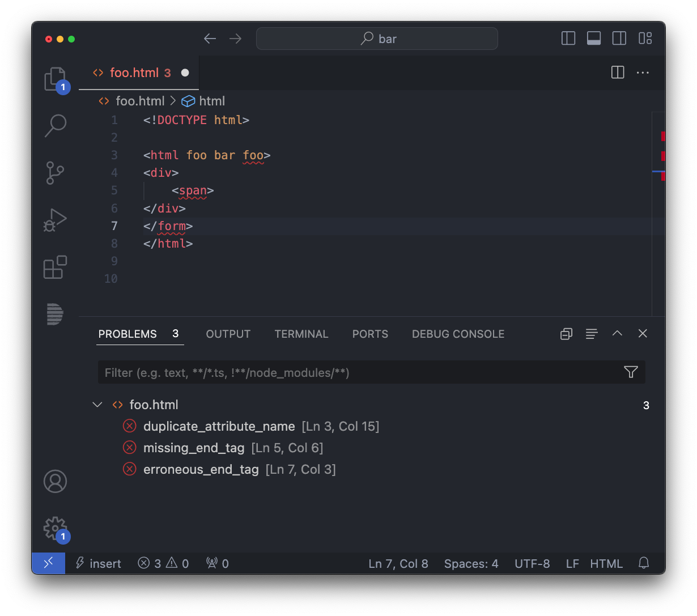Screen dimensions: 697x616
Task: Click the ports forwarded status indicator
Action: [218, 563]
